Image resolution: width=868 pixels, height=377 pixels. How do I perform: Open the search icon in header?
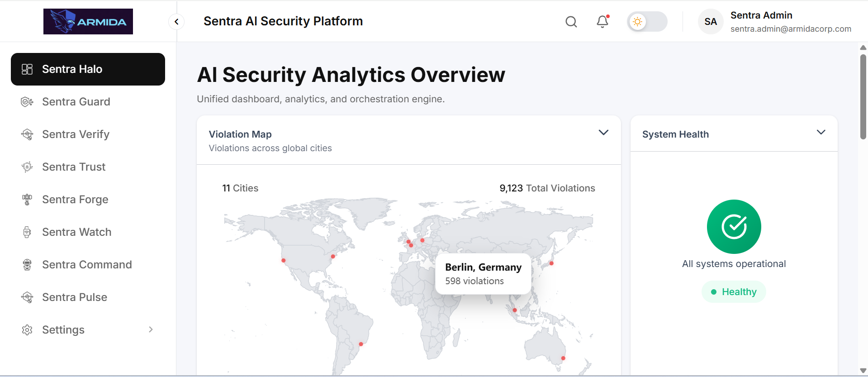[x=571, y=21]
